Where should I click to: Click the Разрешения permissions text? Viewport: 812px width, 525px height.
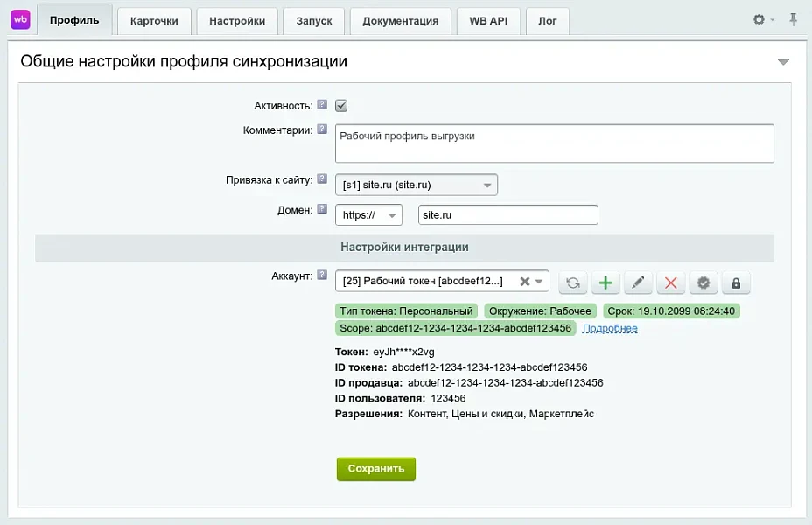click(500, 414)
